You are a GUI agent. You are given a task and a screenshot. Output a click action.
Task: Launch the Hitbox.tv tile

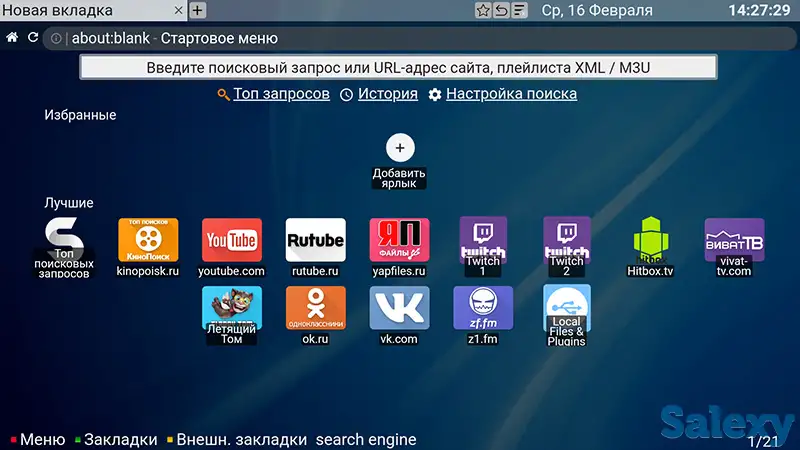[x=651, y=247]
